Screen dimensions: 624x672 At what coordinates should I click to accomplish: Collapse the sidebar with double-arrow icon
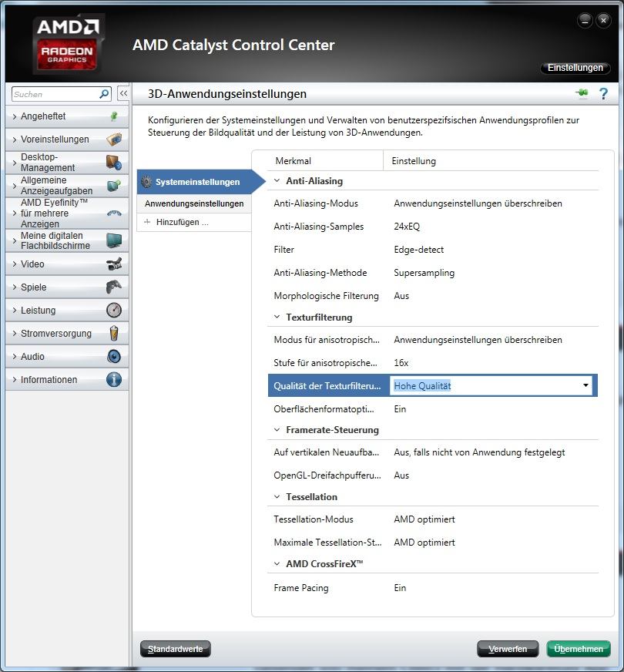tap(123, 93)
